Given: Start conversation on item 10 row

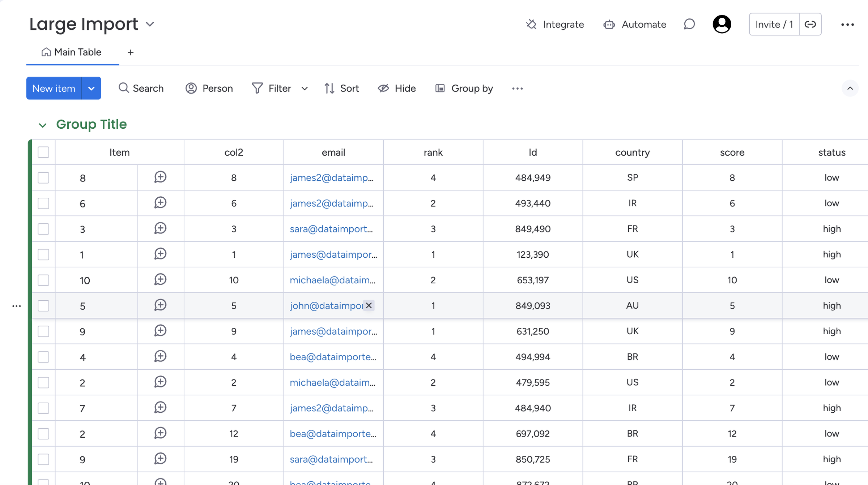Looking at the screenshot, I should pos(160,279).
